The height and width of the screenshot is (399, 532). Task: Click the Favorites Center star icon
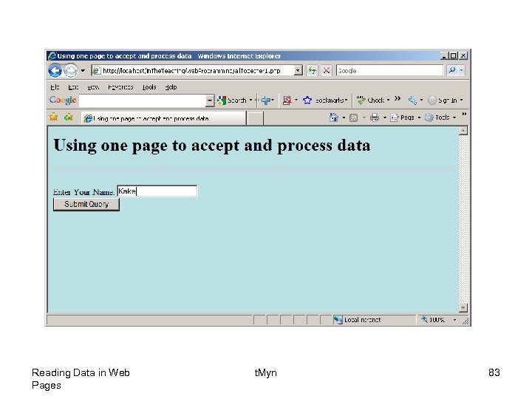point(54,117)
